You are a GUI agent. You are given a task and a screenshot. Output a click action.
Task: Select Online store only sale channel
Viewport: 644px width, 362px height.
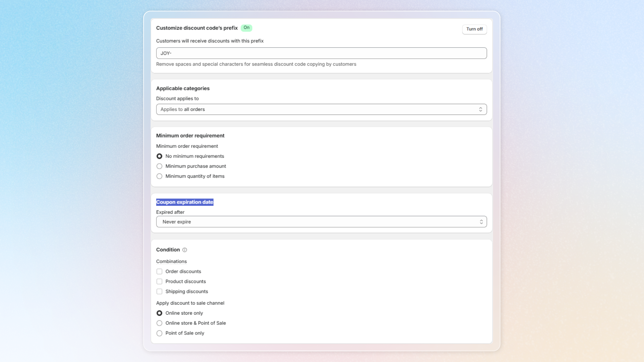coord(160,313)
